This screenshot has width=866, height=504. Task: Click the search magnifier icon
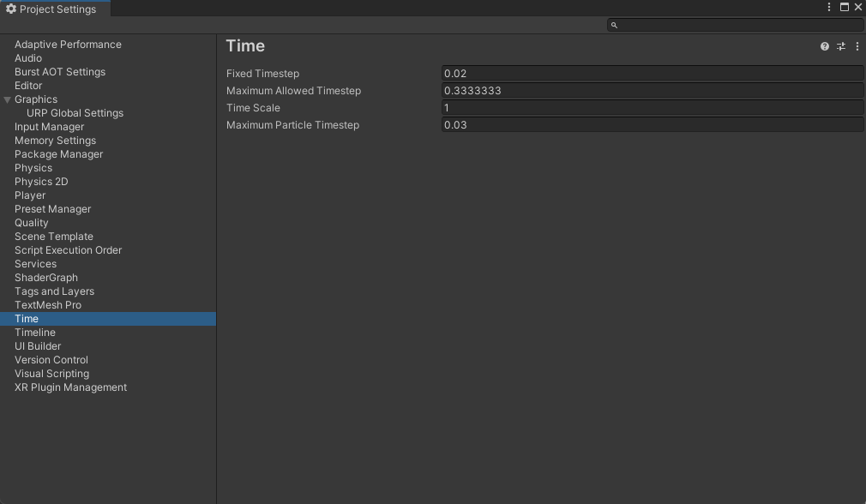pos(614,25)
